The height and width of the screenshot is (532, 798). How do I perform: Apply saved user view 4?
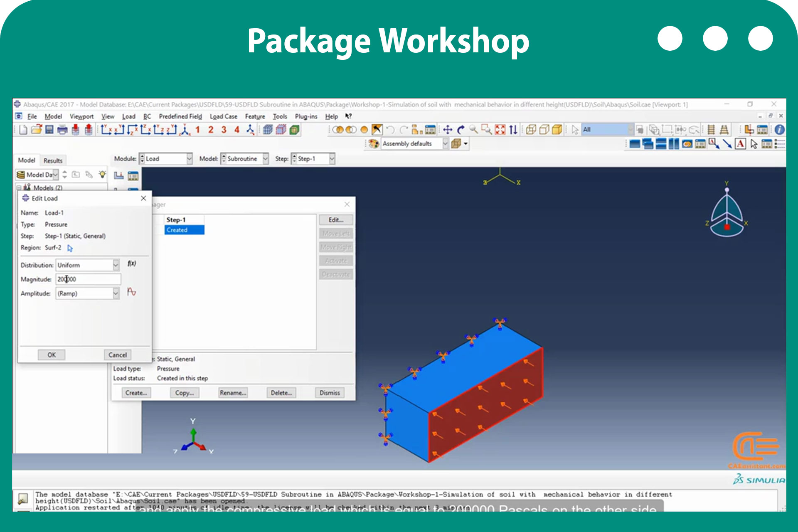[x=236, y=130]
